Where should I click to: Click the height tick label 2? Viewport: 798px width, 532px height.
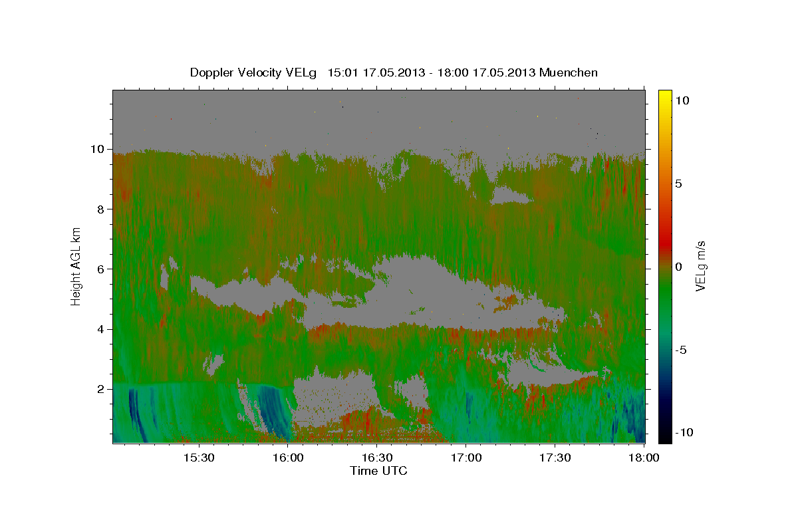click(102, 389)
